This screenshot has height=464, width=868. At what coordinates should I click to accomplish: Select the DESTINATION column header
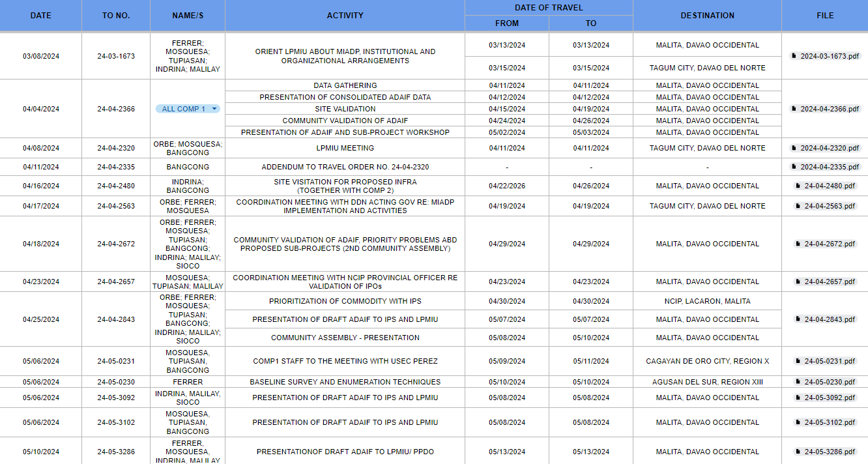(x=707, y=15)
